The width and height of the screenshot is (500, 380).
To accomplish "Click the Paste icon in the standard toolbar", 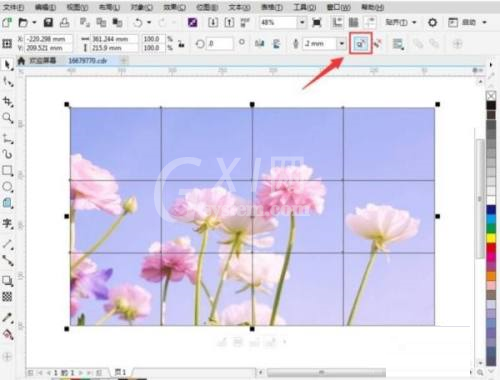I will tap(117, 23).
